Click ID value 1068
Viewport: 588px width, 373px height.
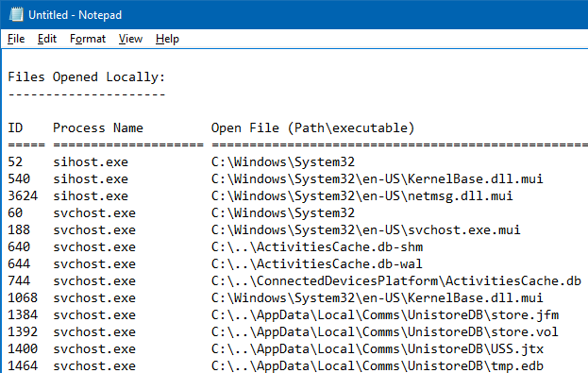click(x=23, y=298)
